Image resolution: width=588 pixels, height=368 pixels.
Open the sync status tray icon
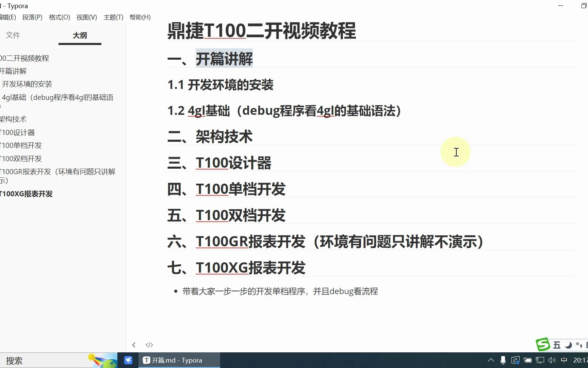pos(516,360)
